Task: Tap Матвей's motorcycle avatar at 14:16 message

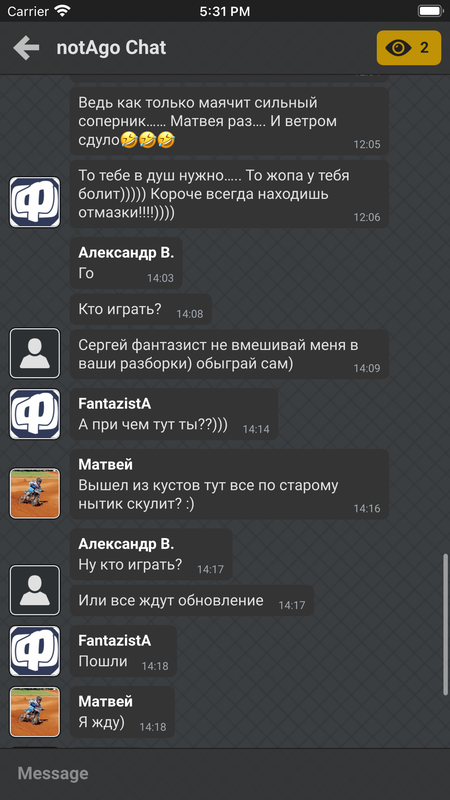Action: [x=35, y=494]
